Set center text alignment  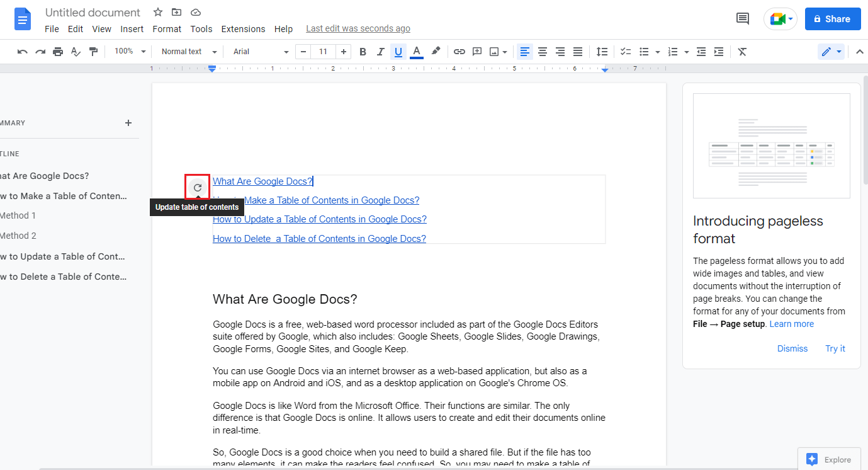pyautogui.click(x=543, y=52)
